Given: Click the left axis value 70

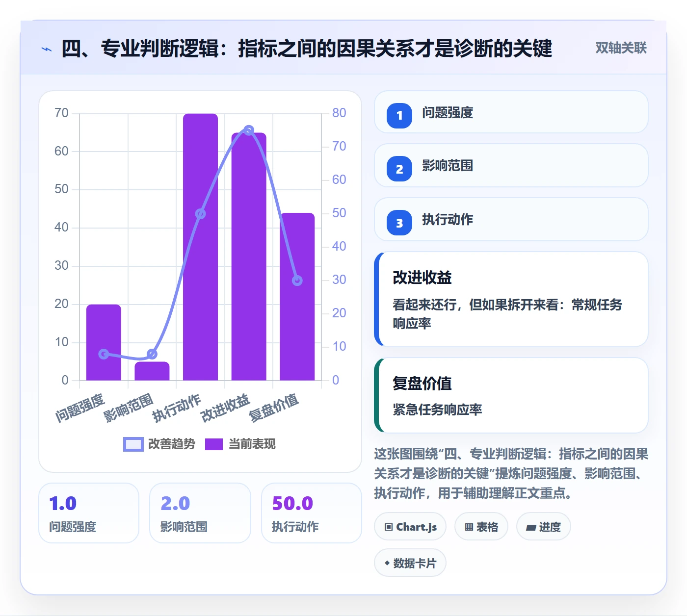Looking at the screenshot, I should tap(61, 113).
